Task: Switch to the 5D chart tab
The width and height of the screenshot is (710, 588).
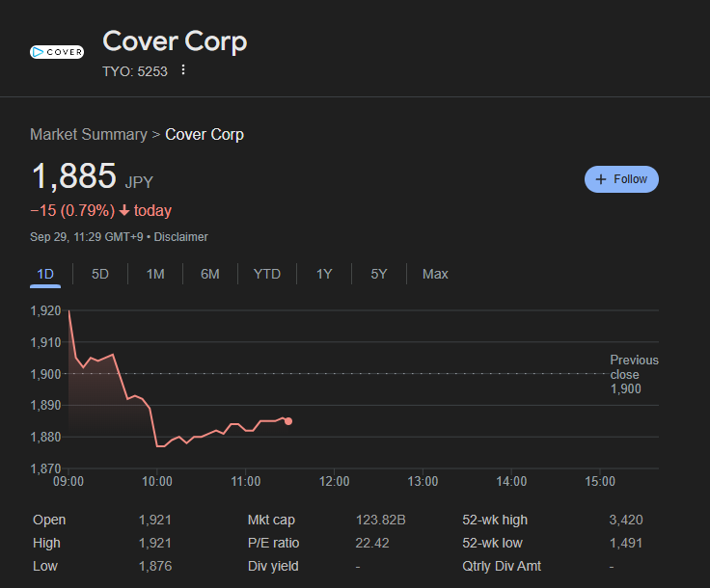Action: coord(100,274)
